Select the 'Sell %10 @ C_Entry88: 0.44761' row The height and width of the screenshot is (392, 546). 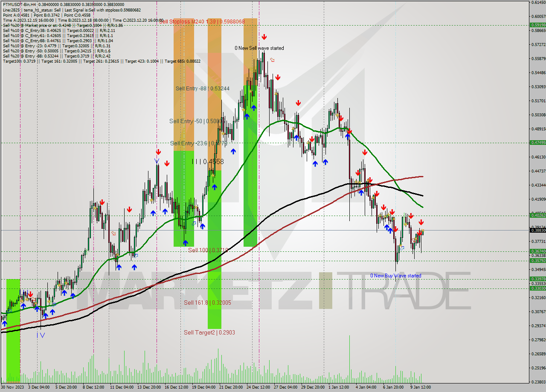click(57, 40)
